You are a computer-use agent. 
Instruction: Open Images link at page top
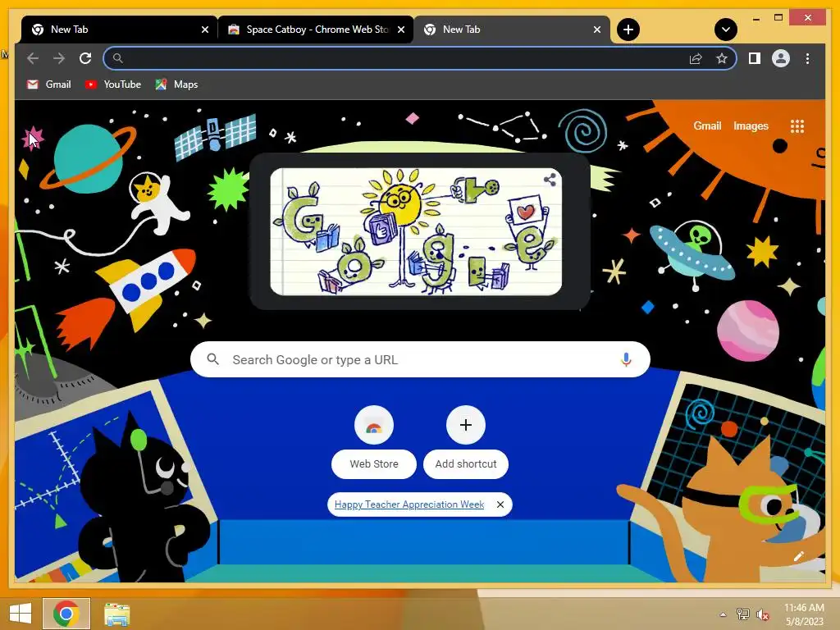coord(751,126)
